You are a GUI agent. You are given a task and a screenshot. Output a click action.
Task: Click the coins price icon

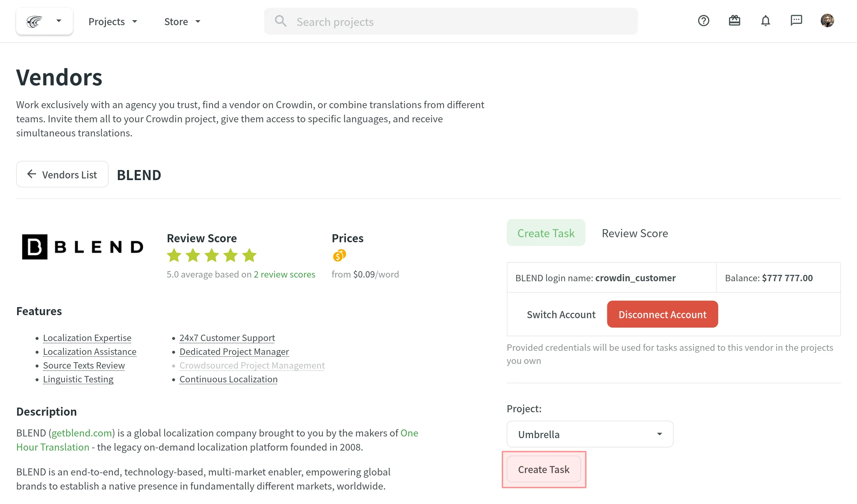point(339,255)
